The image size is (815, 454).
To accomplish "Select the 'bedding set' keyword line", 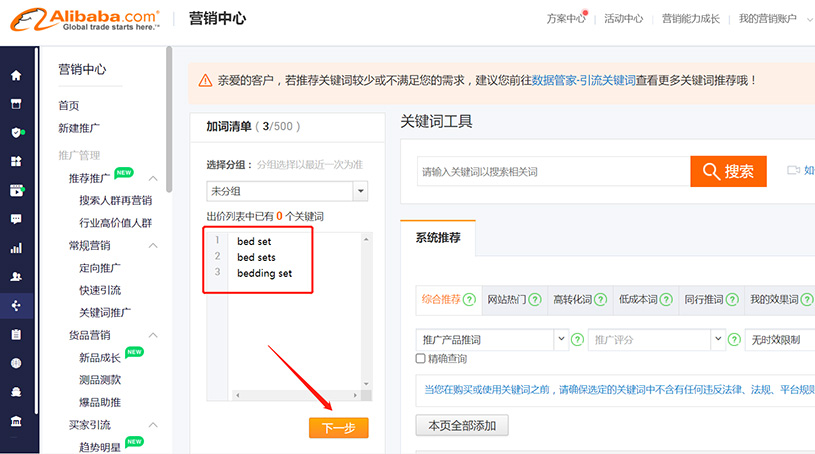I will [265, 273].
